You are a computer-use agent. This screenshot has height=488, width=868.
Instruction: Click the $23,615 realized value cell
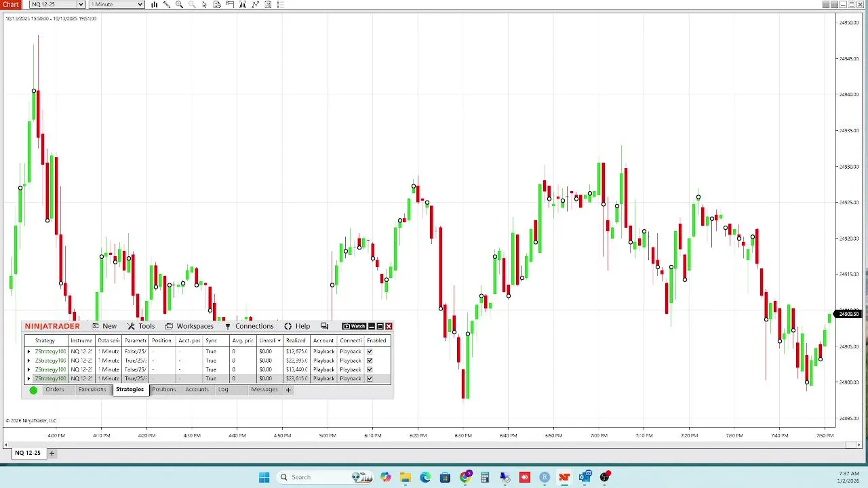coord(296,378)
